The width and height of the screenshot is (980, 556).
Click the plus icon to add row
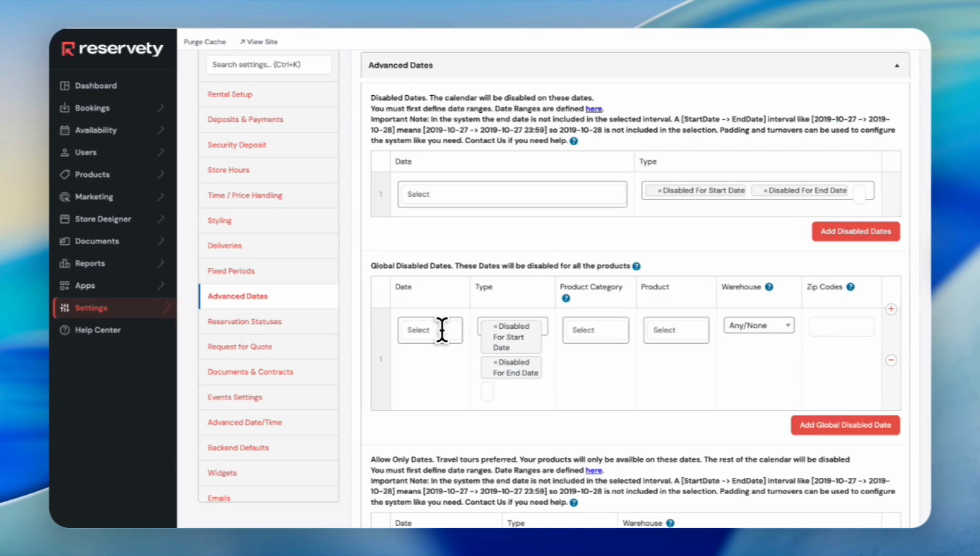click(x=891, y=309)
